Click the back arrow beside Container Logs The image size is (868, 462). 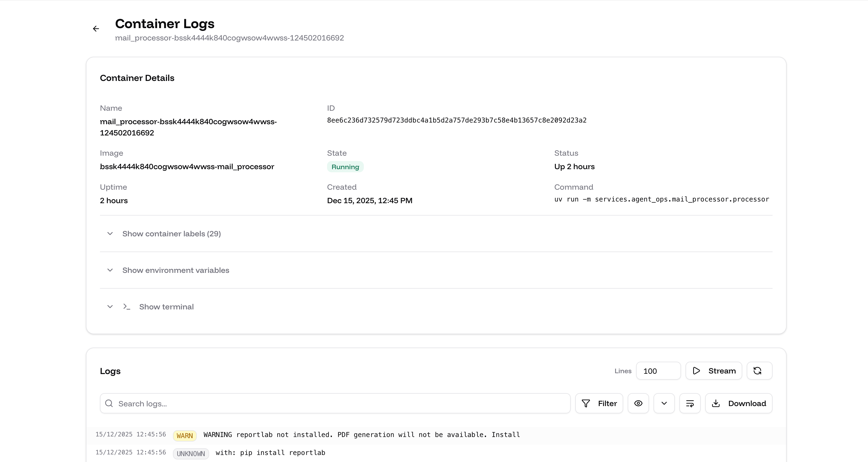[96, 29]
